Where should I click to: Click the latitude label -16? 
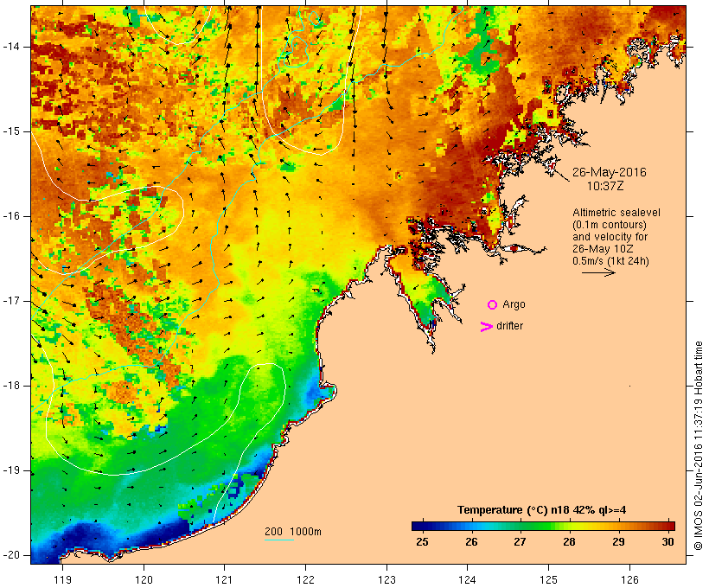(10, 216)
